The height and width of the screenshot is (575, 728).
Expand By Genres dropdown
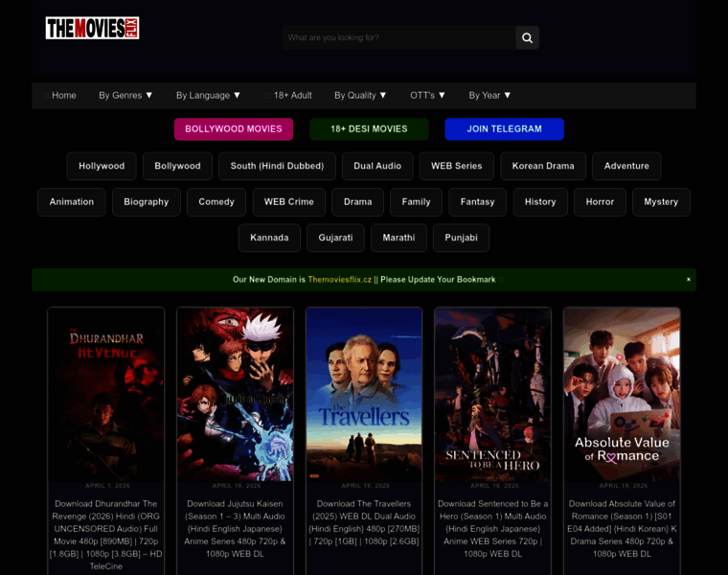coord(125,95)
